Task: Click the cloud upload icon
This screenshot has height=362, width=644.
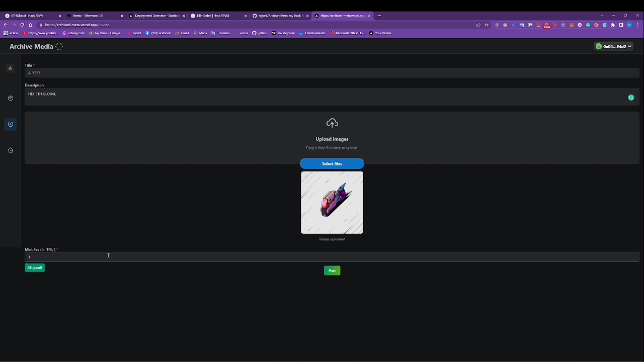Action: click(x=332, y=123)
